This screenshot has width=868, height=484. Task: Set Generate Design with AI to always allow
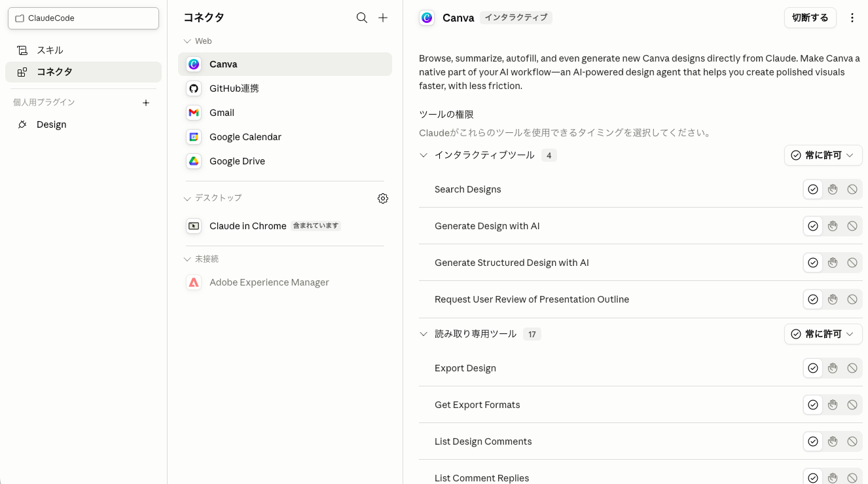(x=813, y=226)
